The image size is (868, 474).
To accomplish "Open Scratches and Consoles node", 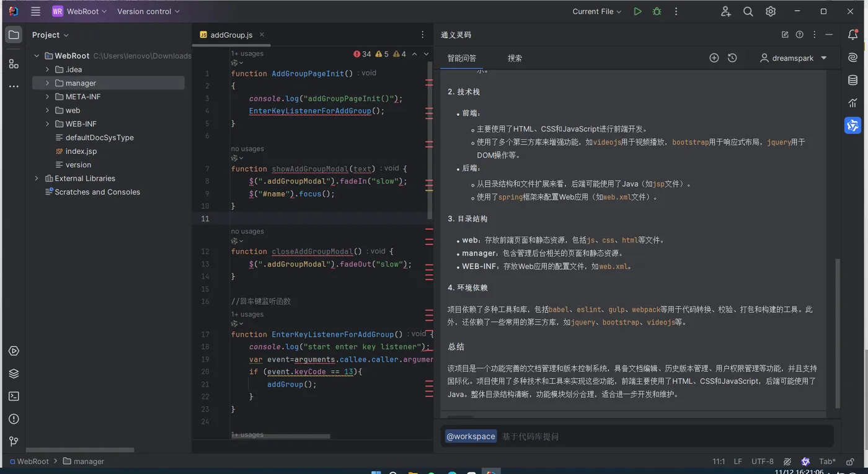I will tap(92, 192).
